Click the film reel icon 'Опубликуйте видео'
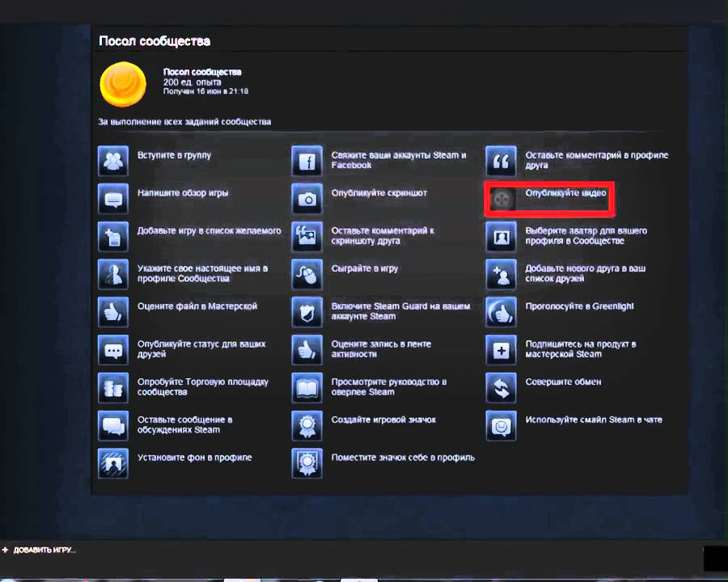Viewport: 728px width, 582px height. [x=501, y=200]
